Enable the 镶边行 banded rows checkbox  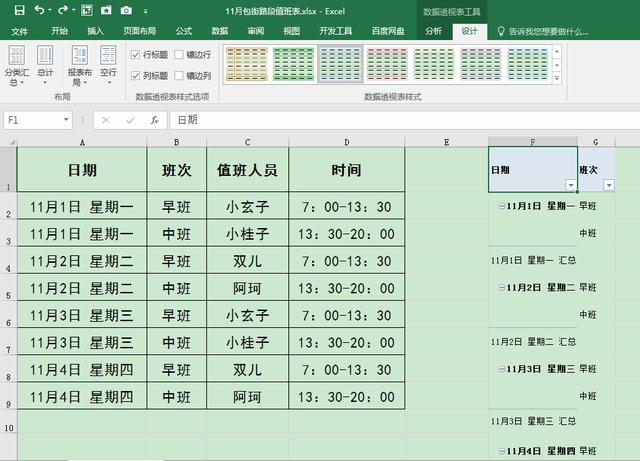[179, 55]
